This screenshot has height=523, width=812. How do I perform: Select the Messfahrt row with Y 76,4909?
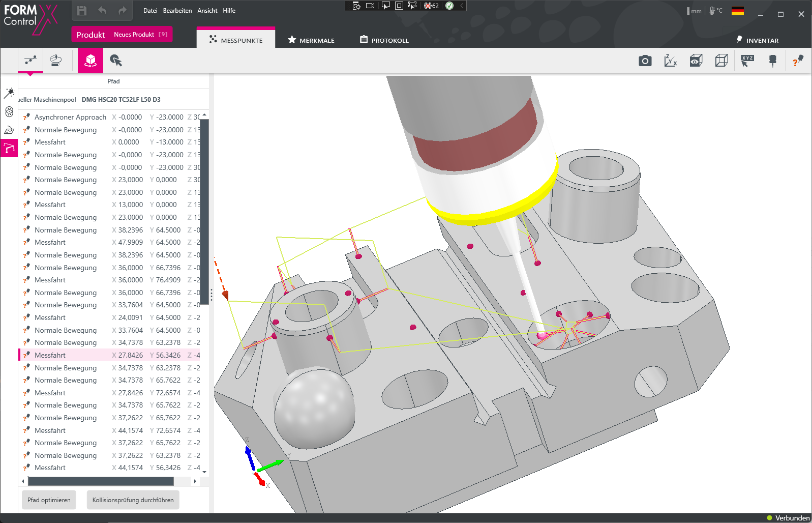point(109,280)
